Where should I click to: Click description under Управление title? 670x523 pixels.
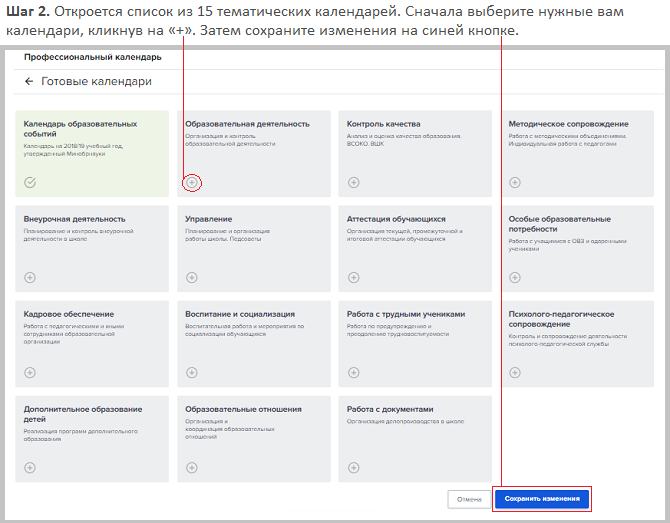[x=227, y=235]
